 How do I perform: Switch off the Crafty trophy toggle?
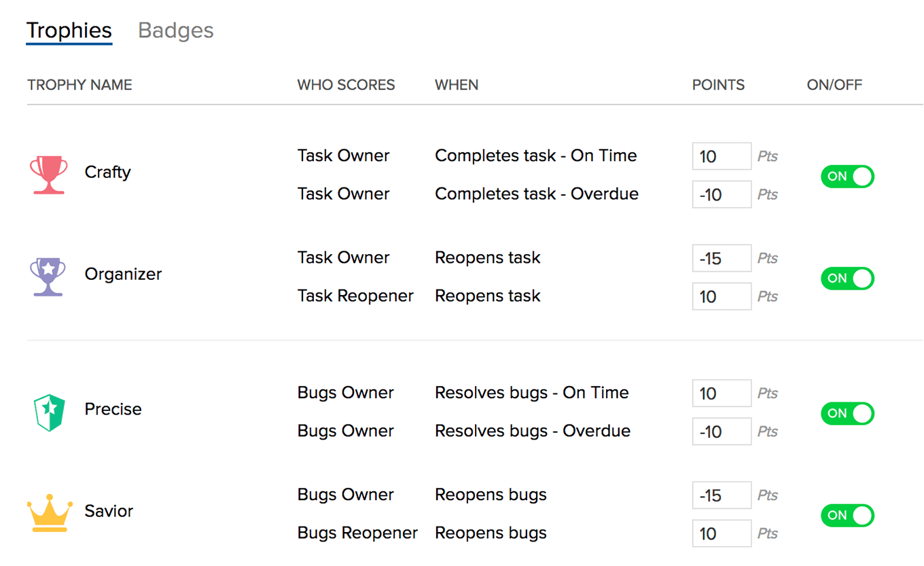pyautogui.click(x=847, y=177)
